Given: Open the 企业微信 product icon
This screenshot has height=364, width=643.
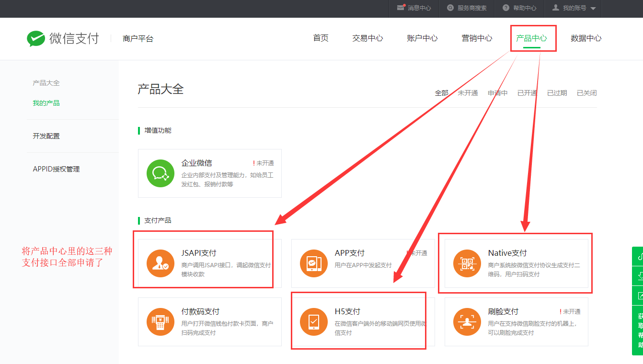Looking at the screenshot, I should click(x=160, y=173).
